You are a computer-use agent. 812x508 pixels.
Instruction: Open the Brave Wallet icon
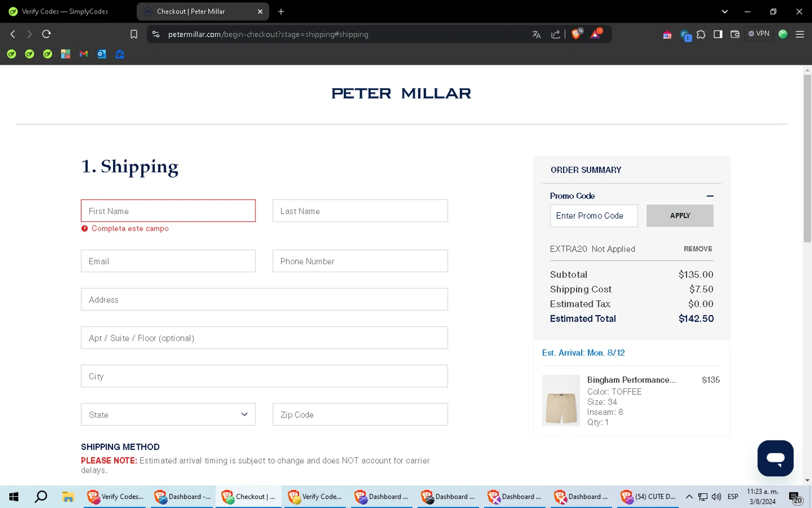(x=735, y=34)
